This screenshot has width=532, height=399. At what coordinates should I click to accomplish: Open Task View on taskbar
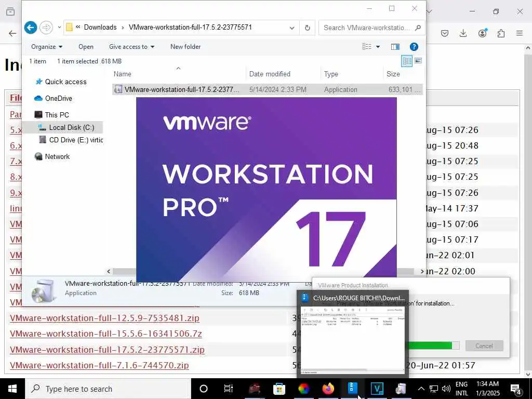[229, 389]
